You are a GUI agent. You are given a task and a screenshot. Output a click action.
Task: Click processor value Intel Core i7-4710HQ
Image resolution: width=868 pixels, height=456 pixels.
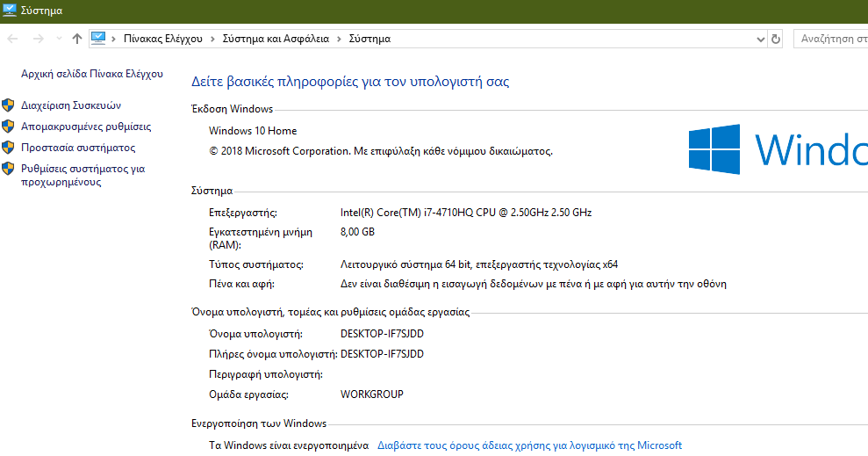[466, 213]
